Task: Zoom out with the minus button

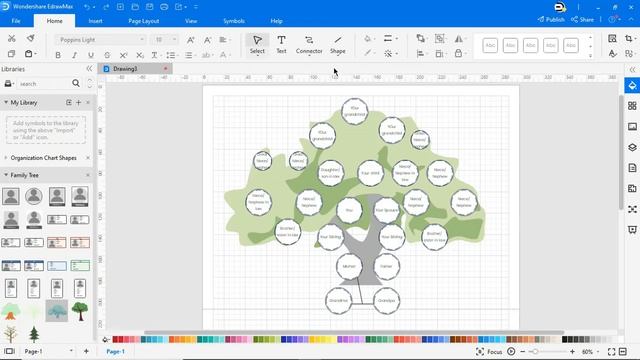Action: [x=522, y=351]
